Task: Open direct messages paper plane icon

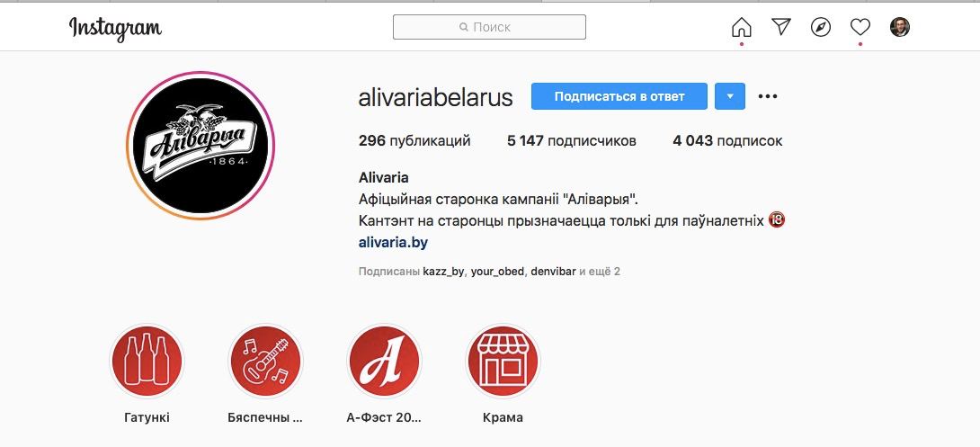Action: [781, 26]
